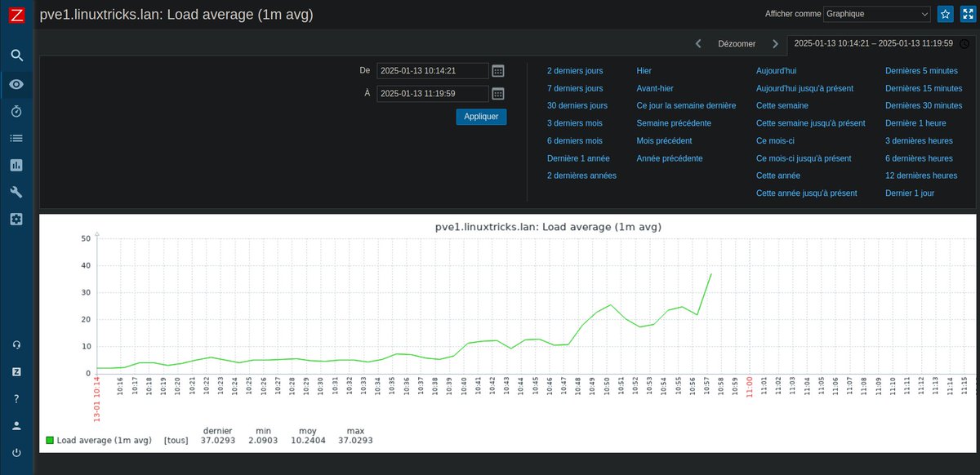980x475 pixels.
Task: Toggle fullscreen kiosk mode icon
Action: coord(967,14)
